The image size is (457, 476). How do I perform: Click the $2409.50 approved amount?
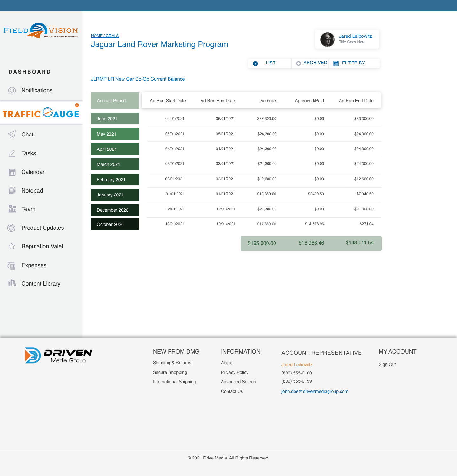click(316, 194)
